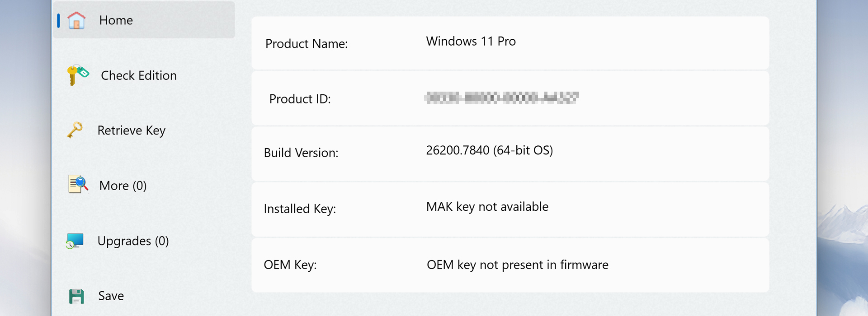Click OEM key not present in firmware
The width and height of the screenshot is (868, 316).
pyautogui.click(x=518, y=265)
